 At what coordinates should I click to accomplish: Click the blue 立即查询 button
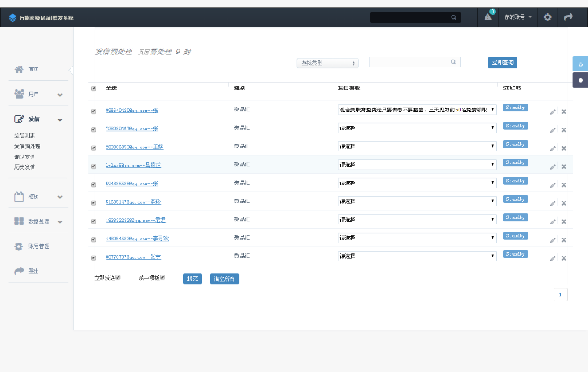click(503, 63)
